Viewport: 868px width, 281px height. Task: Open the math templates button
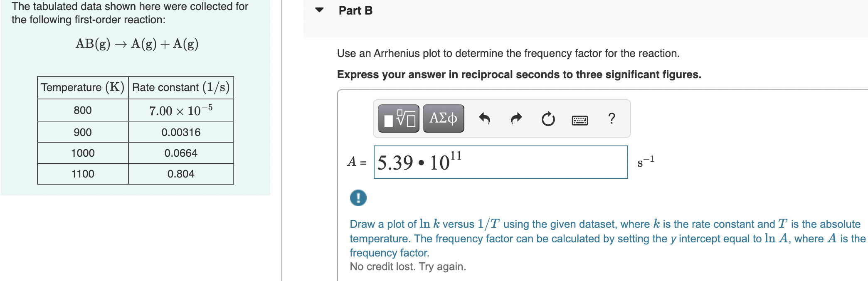[399, 118]
